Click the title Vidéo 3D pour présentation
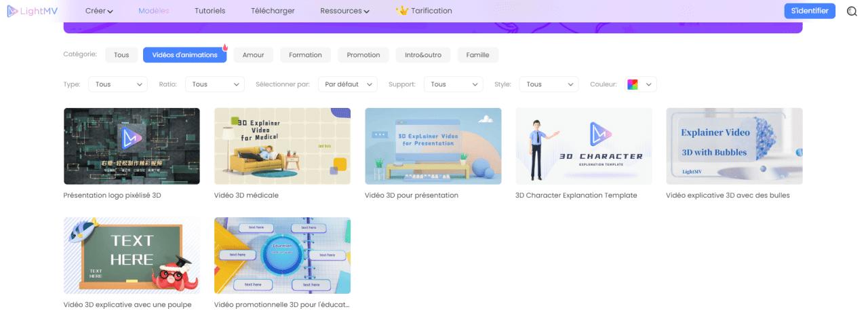 [412, 196]
